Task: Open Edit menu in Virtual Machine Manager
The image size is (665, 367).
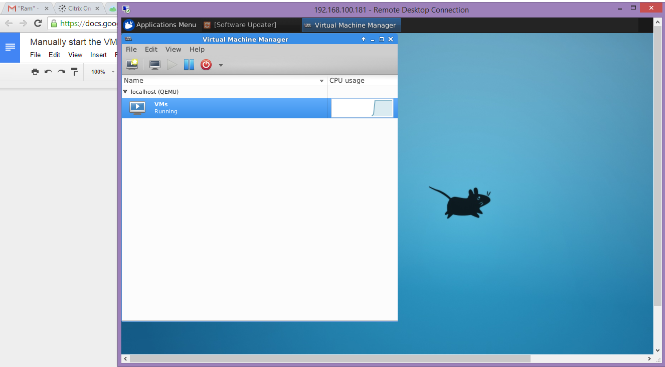Action: tap(151, 50)
